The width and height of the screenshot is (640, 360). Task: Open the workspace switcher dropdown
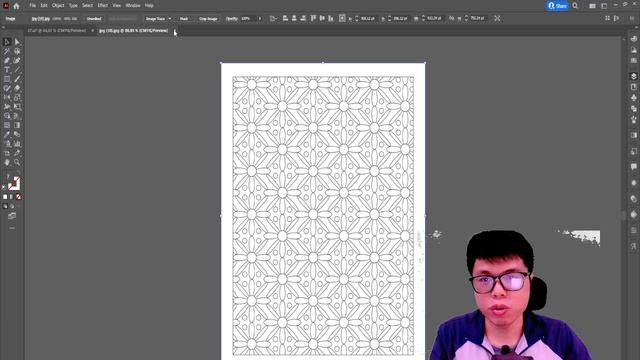pos(604,6)
